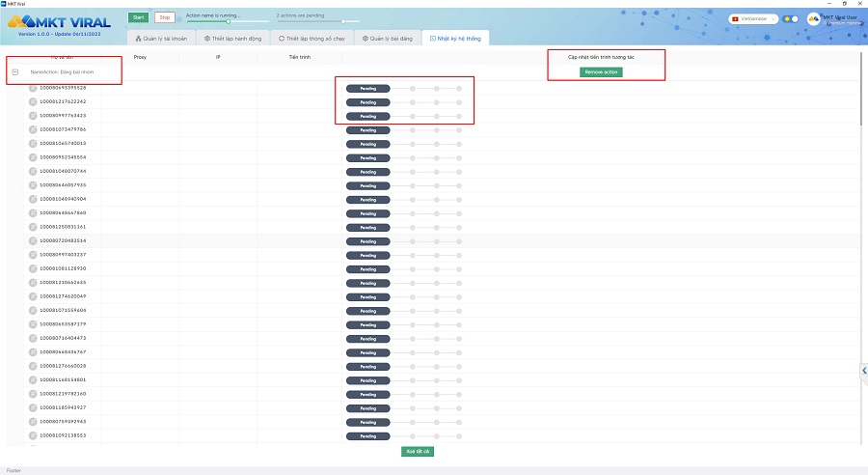Click the Tiến trình column header
This screenshot has height=475, width=868.
point(300,57)
